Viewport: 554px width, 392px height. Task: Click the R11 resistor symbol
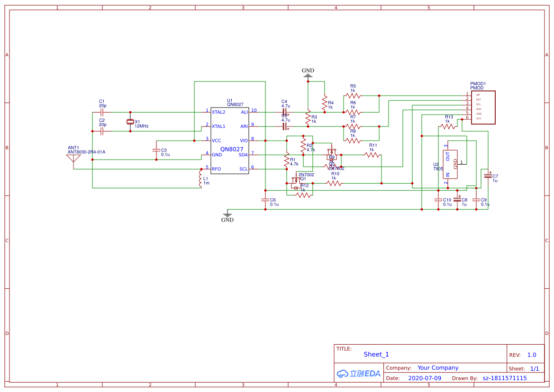[x=372, y=155]
